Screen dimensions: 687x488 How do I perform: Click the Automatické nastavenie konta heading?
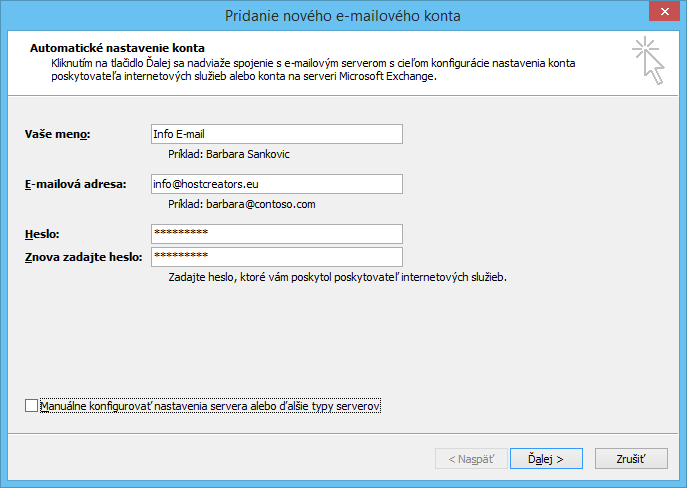click(x=117, y=48)
